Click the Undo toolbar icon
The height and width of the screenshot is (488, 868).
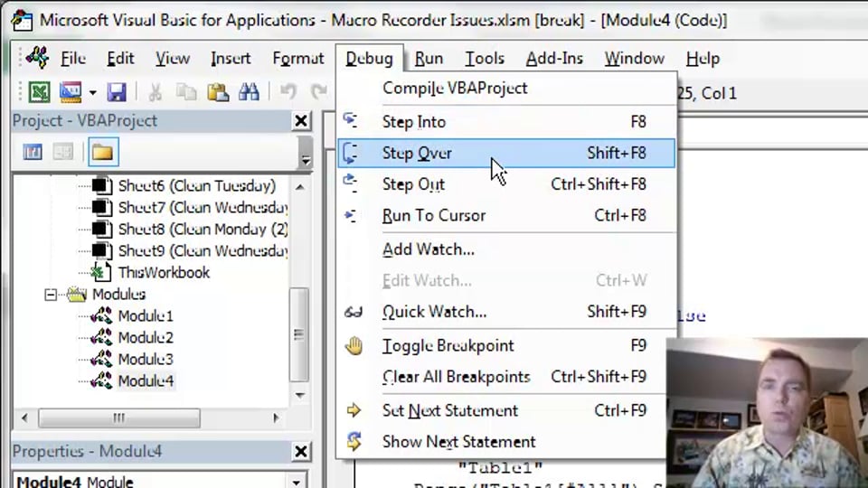coord(288,91)
